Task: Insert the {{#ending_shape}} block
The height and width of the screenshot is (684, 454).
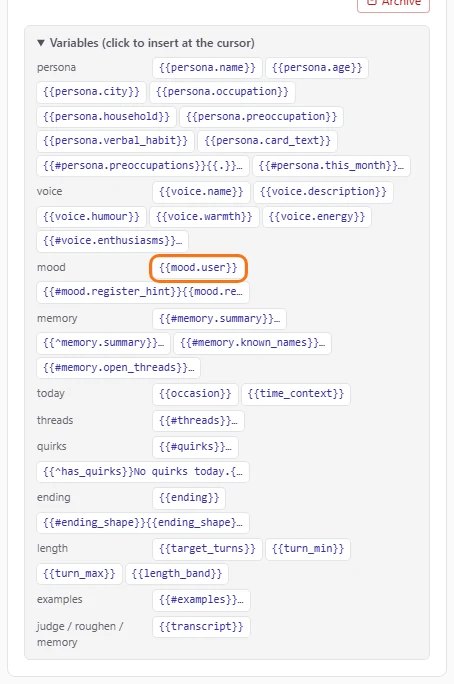Action: tap(143, 523)
